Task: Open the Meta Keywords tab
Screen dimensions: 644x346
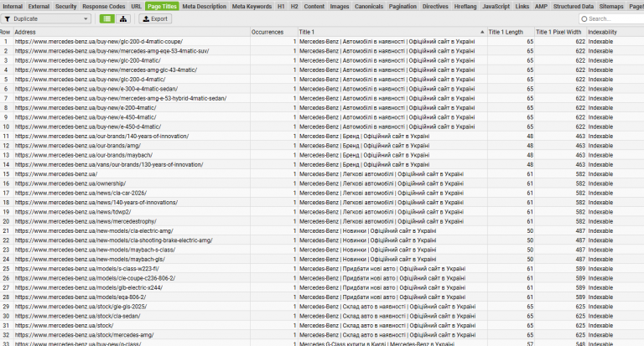Action: pos(252,7)
